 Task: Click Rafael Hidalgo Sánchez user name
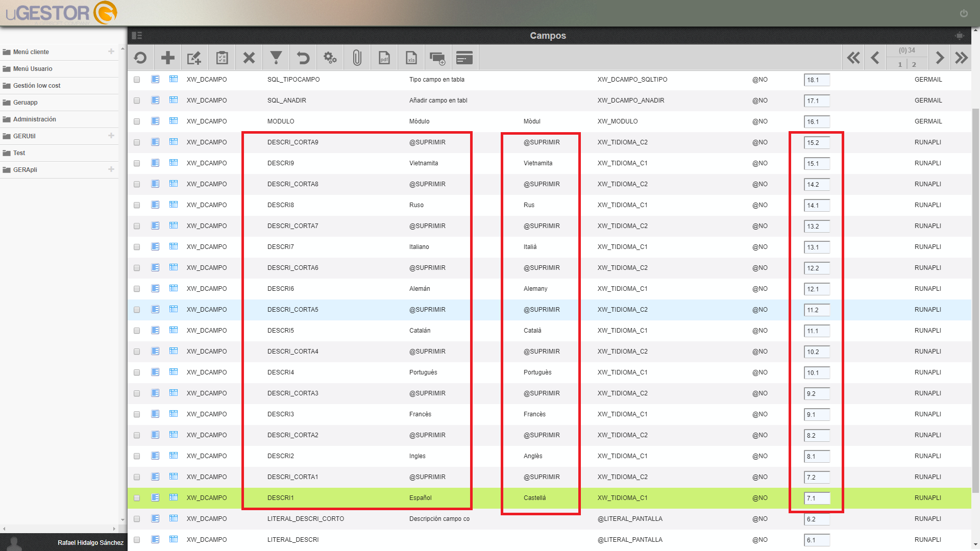point(90,542)
